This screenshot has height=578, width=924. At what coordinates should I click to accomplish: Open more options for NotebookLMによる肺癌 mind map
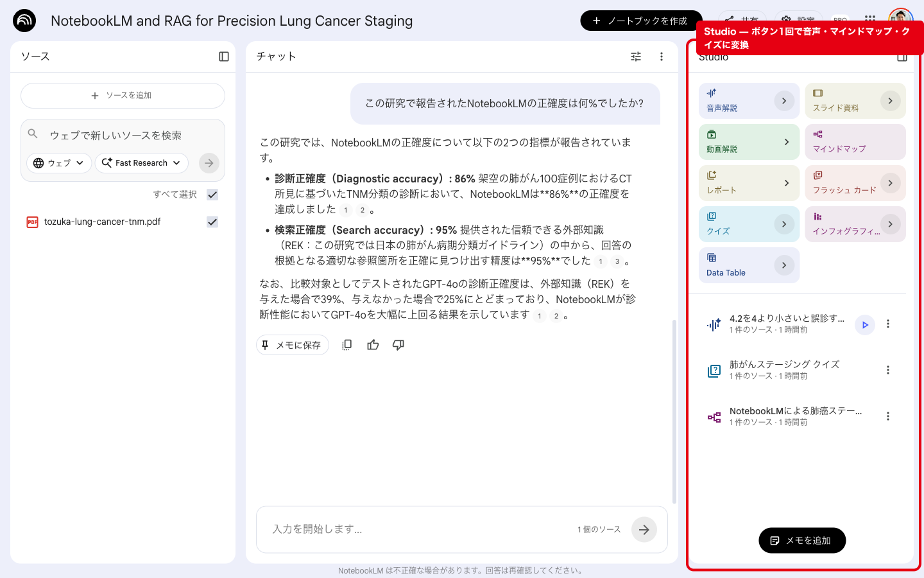click(x=888, y=417)
